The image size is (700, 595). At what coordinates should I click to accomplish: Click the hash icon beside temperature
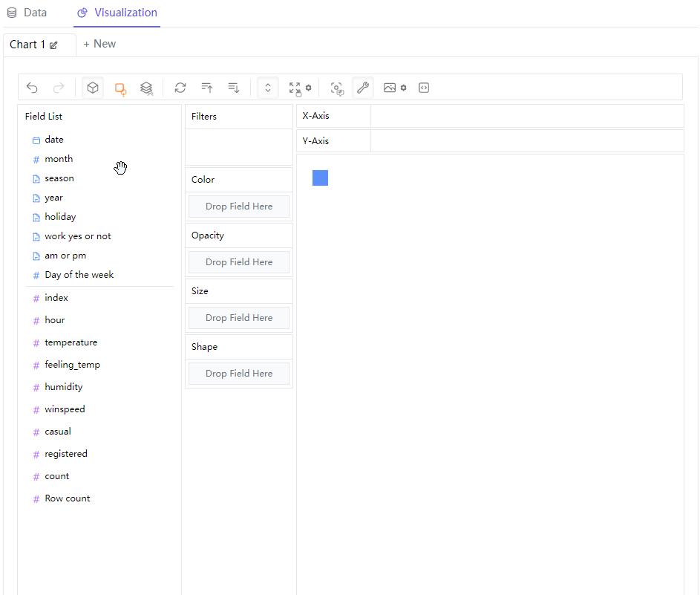[36, 343]
